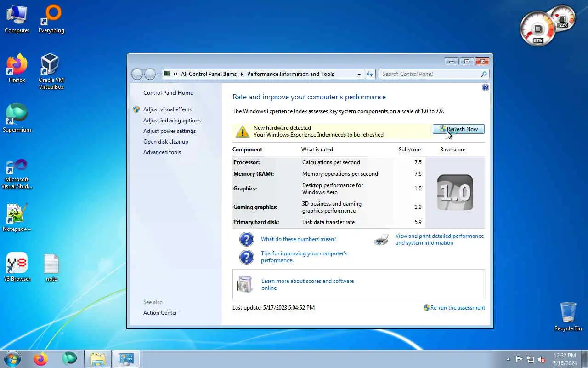Open the help question mark icon

pos(486,87)
